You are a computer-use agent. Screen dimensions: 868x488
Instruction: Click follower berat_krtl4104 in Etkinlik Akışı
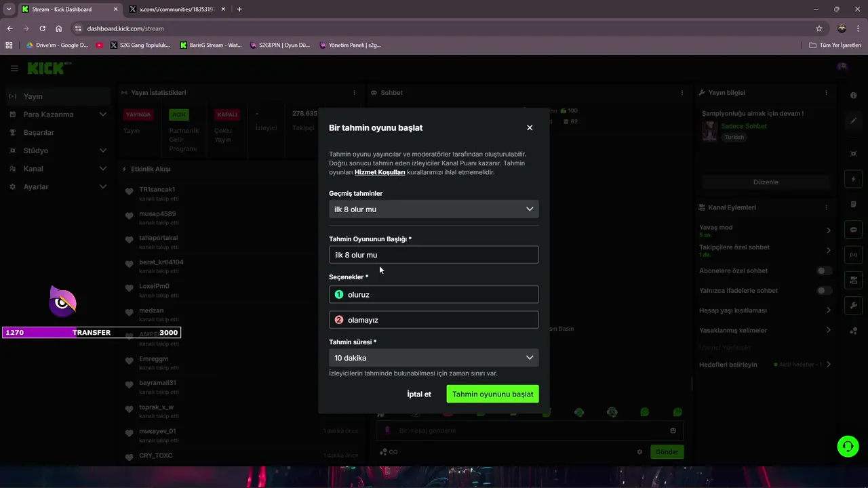(x=161, y=262)
